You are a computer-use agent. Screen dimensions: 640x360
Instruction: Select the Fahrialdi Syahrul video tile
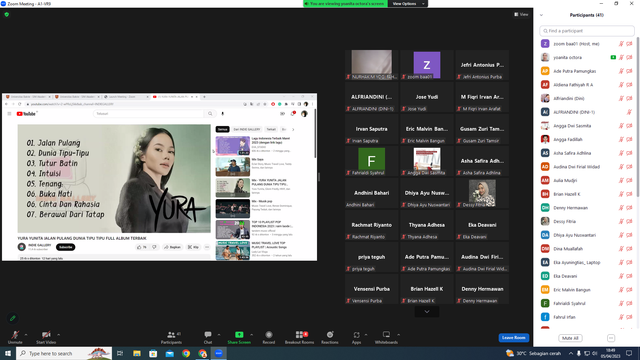[371, 161]
